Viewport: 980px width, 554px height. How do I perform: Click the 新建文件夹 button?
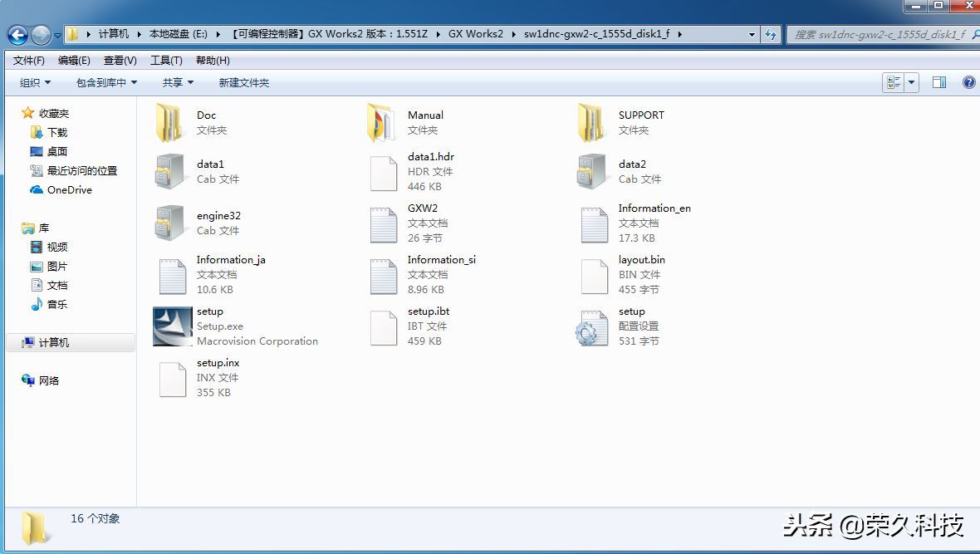pyautogui.click(x=244, y=82)
